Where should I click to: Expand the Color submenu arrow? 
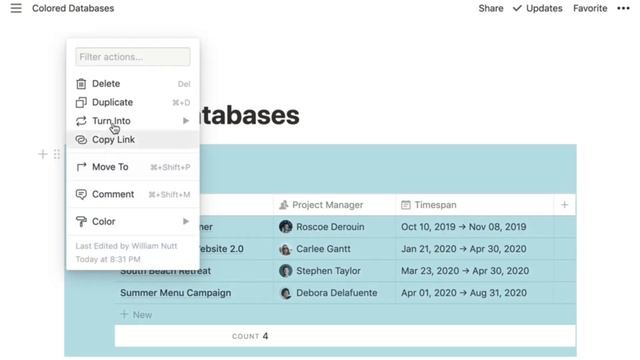coord(186,222)
